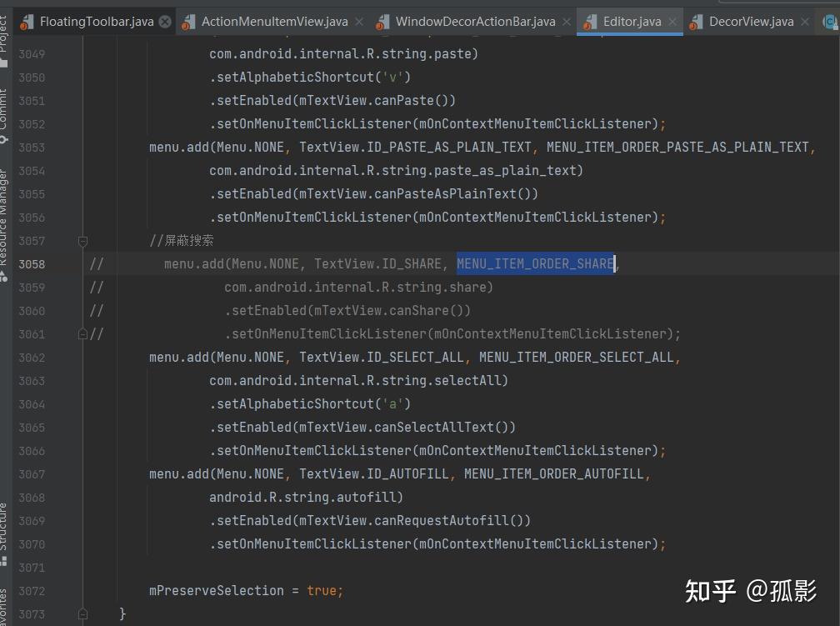The height and width of the screenshot is (626, 840).
Task: Collapse the method fold arrow at line 3073
Action: click(82, 613)
